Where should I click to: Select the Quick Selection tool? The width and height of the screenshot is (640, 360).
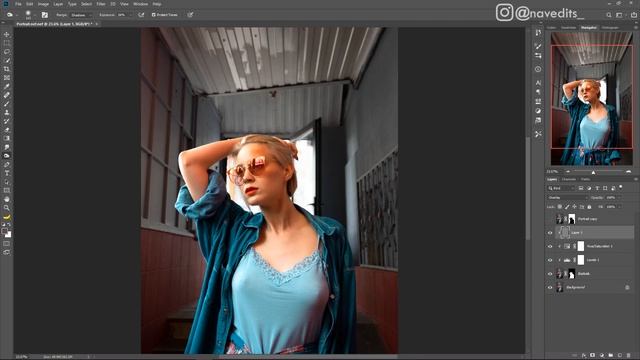point(7,60)
